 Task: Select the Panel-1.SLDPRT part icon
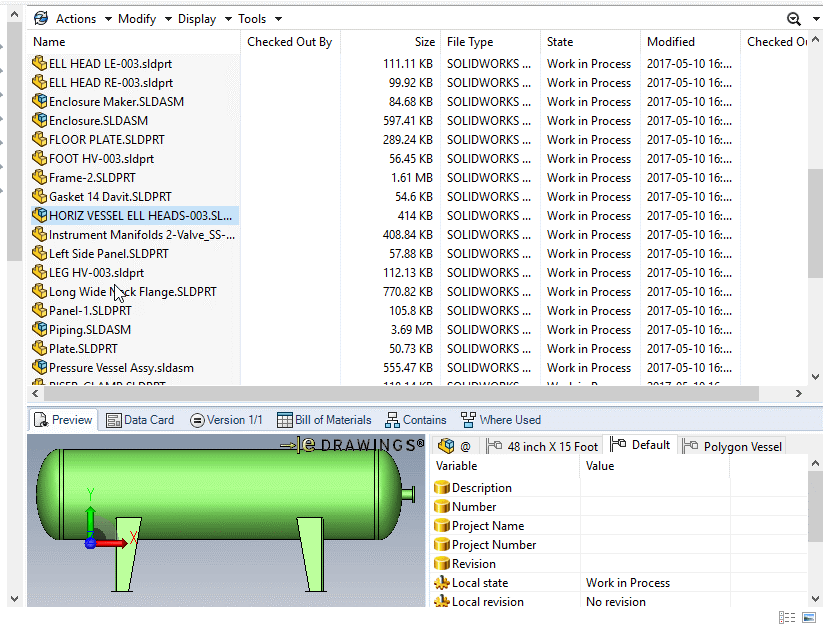[39, 310]
